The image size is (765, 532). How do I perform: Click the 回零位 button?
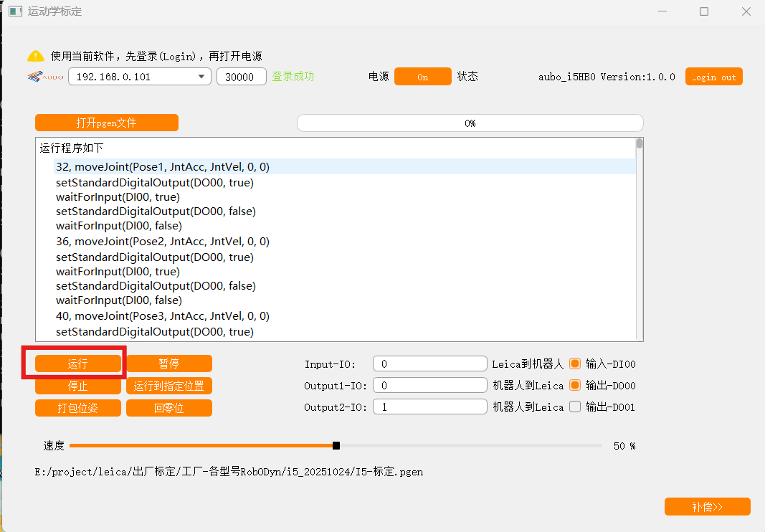pyautogui.click(x=169, y=408)
